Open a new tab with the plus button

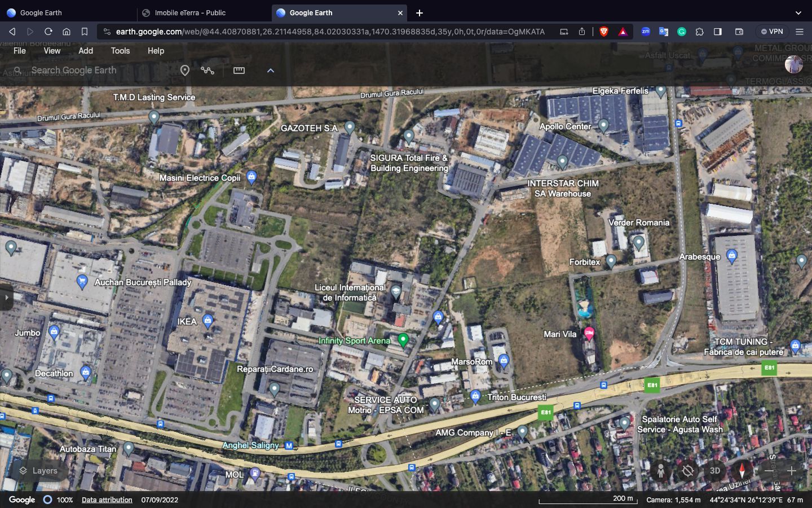click(419, 12)
